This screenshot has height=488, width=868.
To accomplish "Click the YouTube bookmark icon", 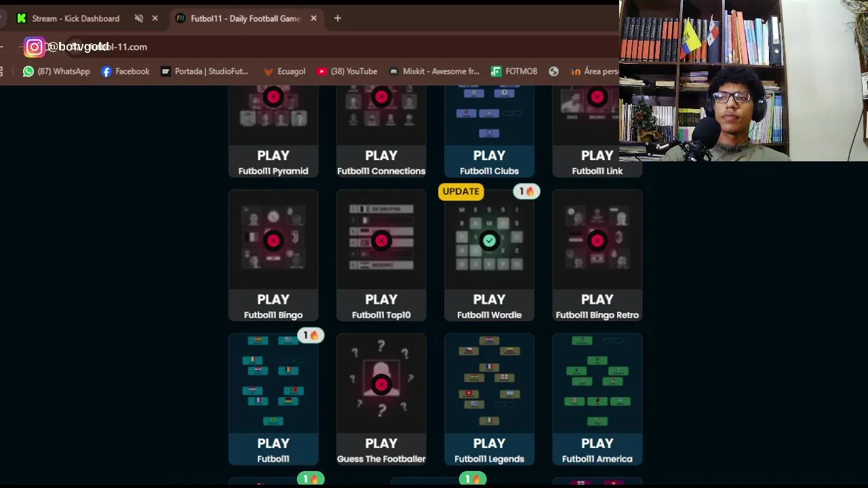I will coord(321,71).
